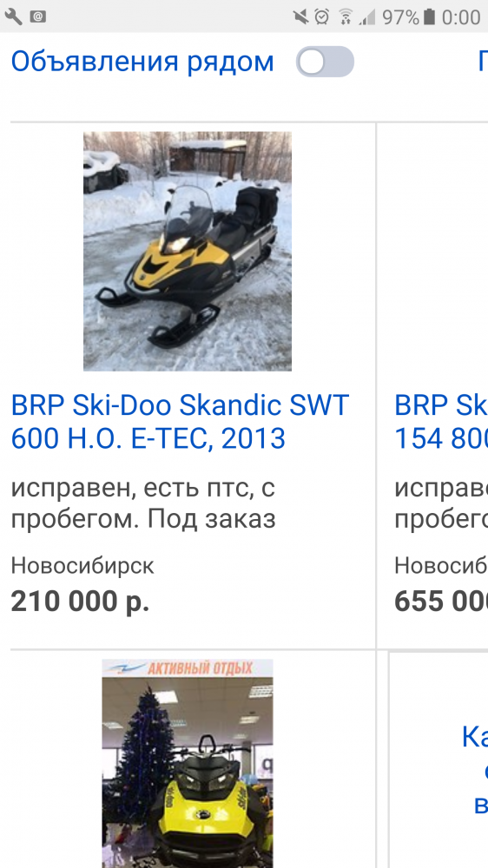Toggle the nearby ads switch

pos(325,62)
